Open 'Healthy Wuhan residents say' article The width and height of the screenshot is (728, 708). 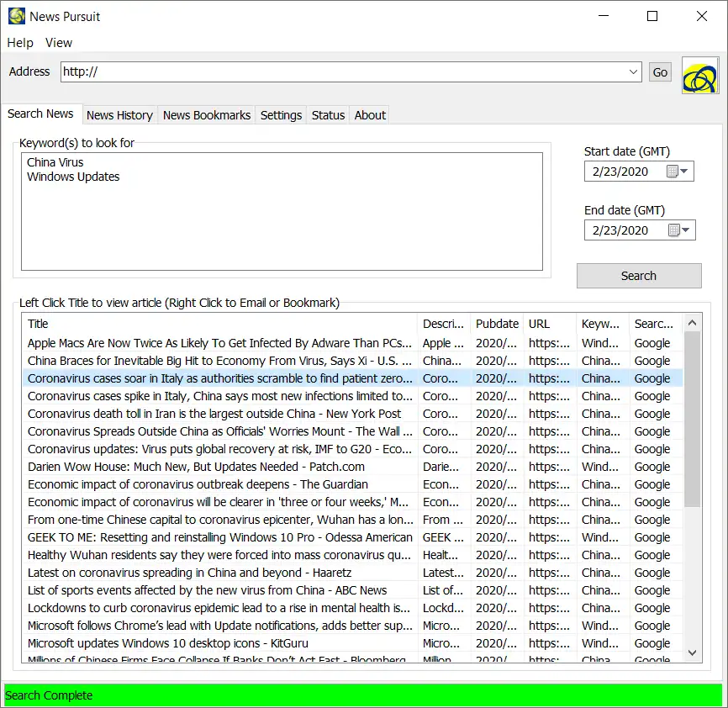click(x=219, y=555)
